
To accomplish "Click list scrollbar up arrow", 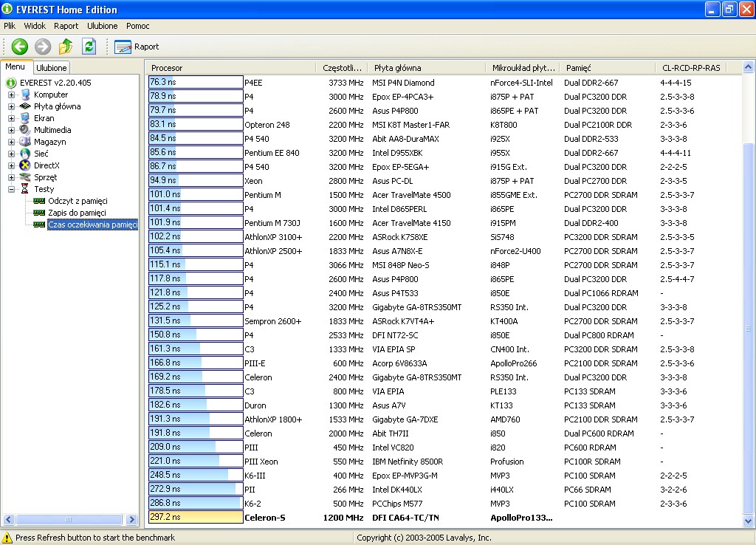I will coord(749,67).
